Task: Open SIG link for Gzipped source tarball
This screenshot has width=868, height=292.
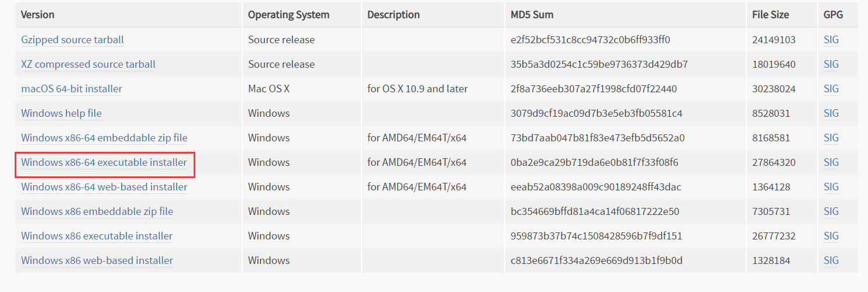Action: coord(831,40)
